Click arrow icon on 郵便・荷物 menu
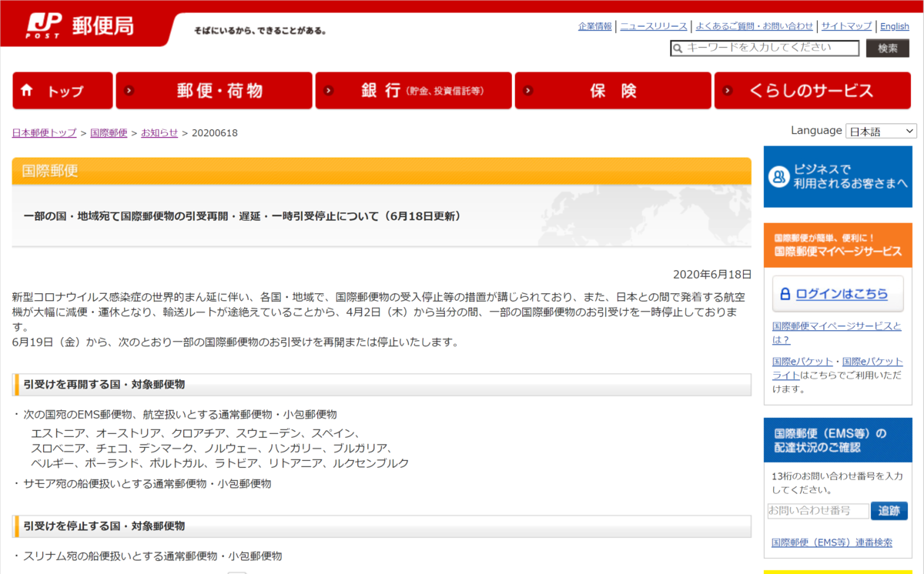Viewport: 924px width, 574px height. coord(129,91)
